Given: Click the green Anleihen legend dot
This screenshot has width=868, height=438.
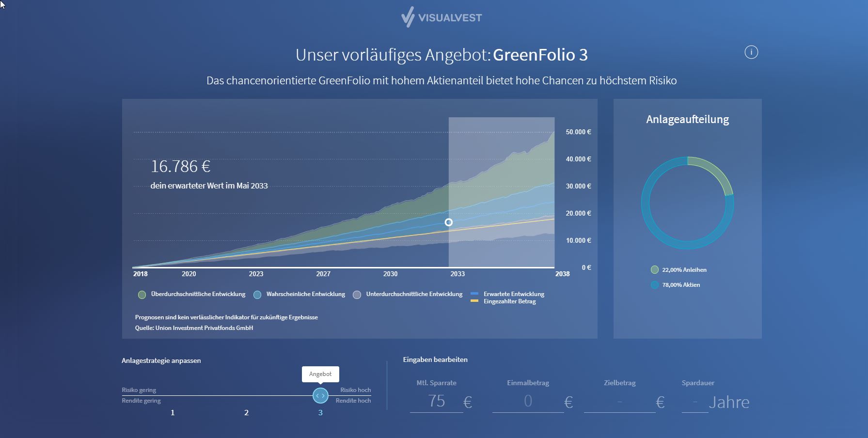Looking at the screenshot, I should pos(655,270).
